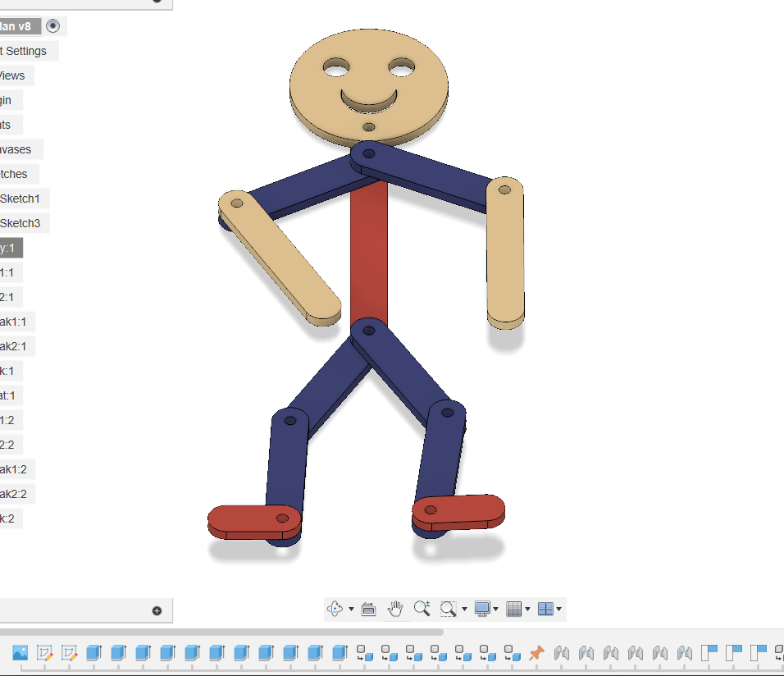Image resolution: width=784 pixels, height=676 pixels.
Task: Click the first sketch feature in the timeline
Action: click(x=45, y=653)
